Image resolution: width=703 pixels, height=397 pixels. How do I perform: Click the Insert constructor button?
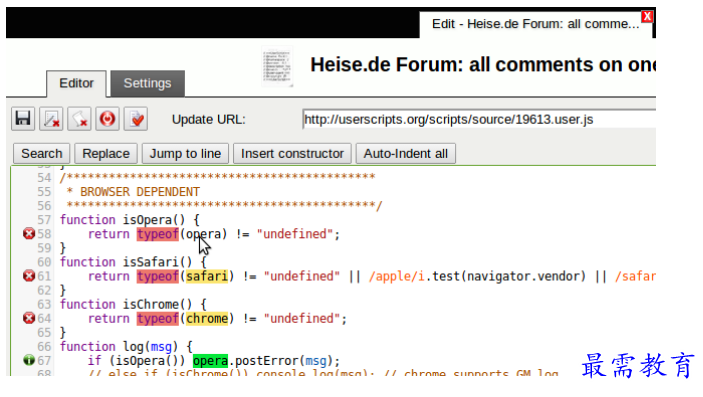(x=292, y=153)
